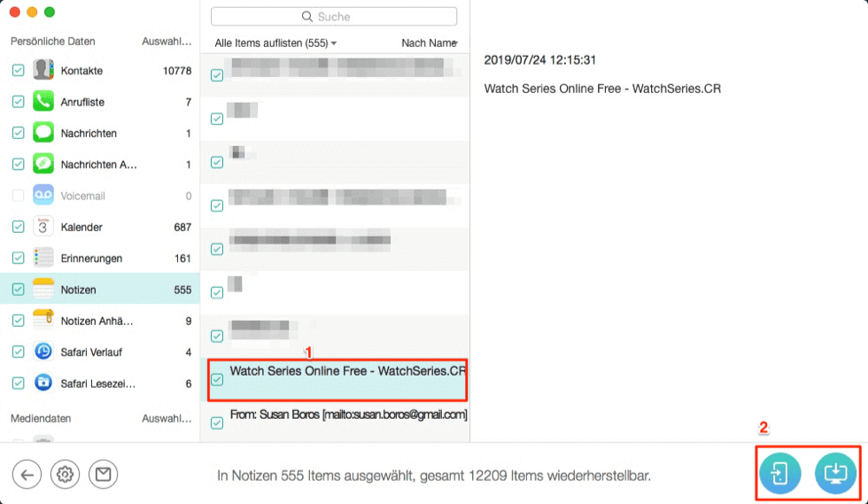Click the Kalender calendar icon
The image size is (868, 504).
[x=43, y=227]
